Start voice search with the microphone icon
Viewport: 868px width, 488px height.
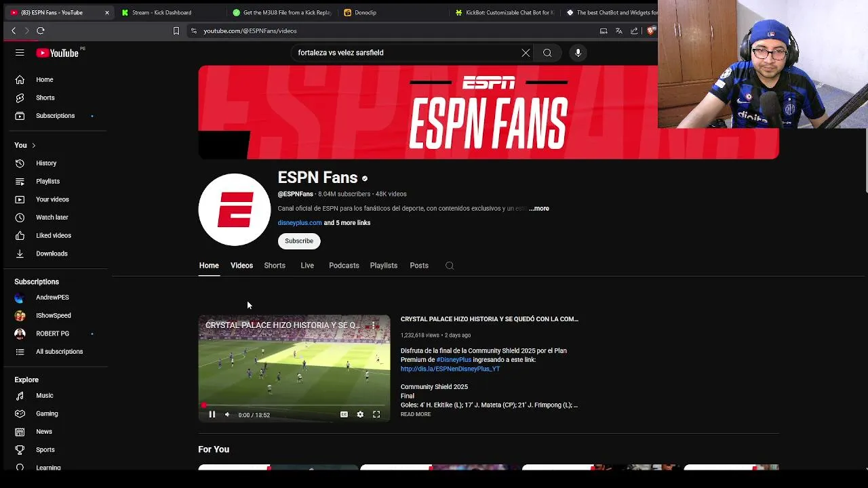578,53
